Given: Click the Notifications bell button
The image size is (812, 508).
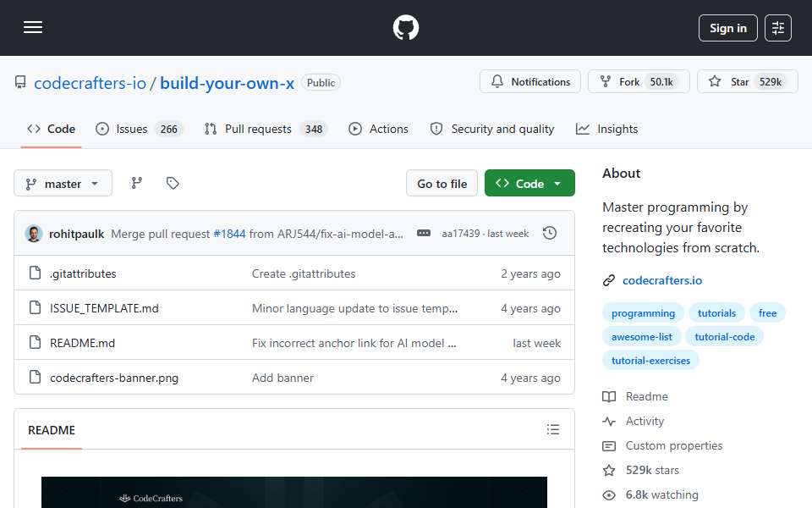Looking at the screenshot, I should click(x=530, y=81).
